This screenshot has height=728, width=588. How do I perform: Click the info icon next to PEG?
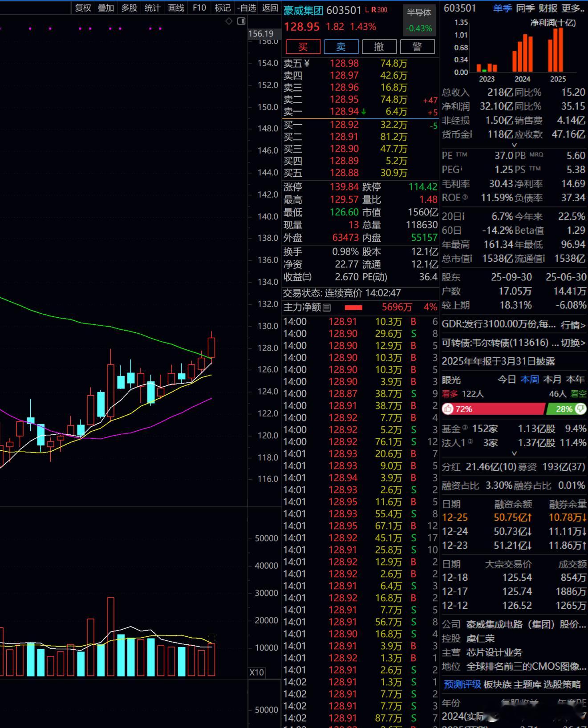tap(461, 170)
